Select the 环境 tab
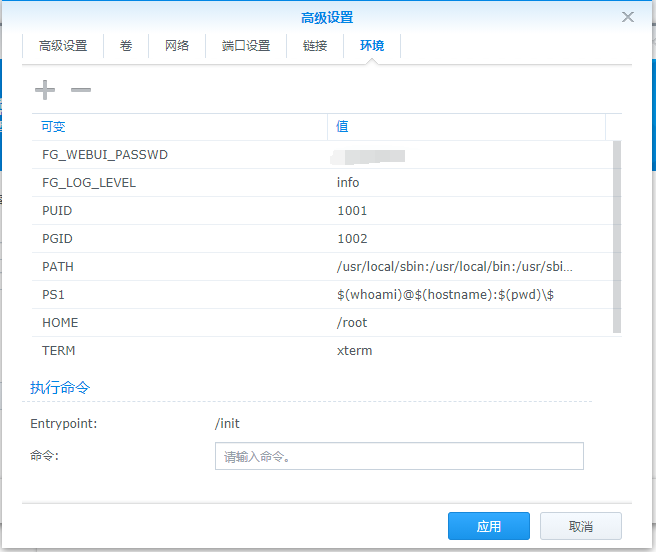The width and height of the screenshot is (656, 552). click(372, 46)
